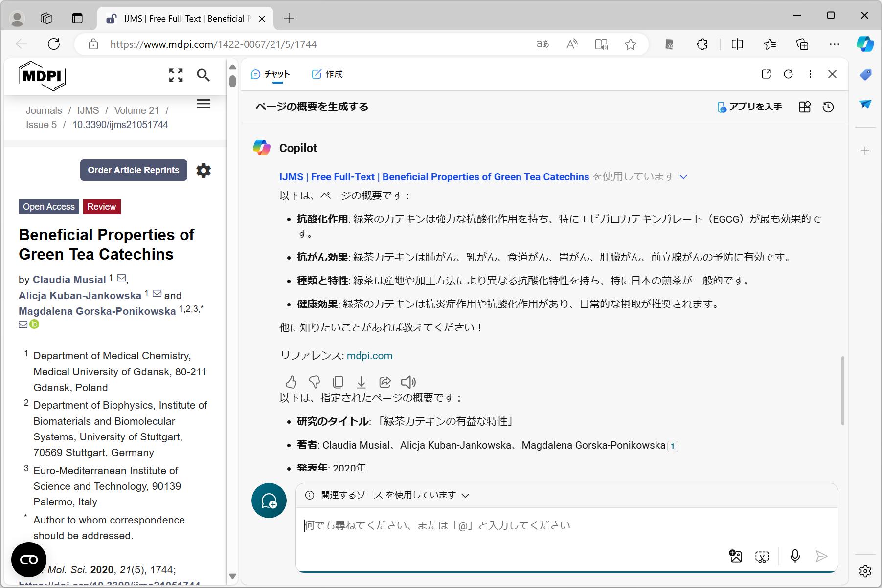882x588 pixels.
Task: Open a new browser tab
Action: [289, 19]
